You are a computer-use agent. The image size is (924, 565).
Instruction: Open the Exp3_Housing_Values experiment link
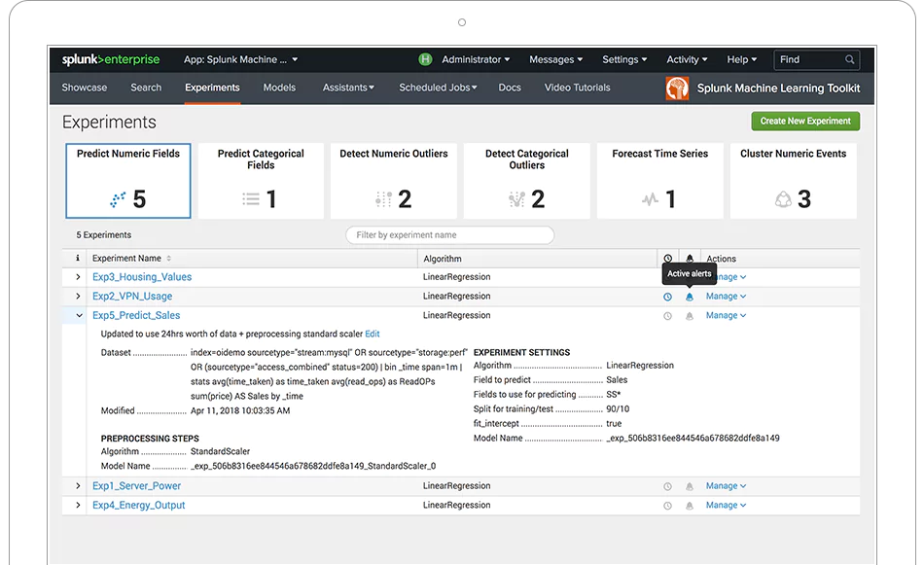142,277
